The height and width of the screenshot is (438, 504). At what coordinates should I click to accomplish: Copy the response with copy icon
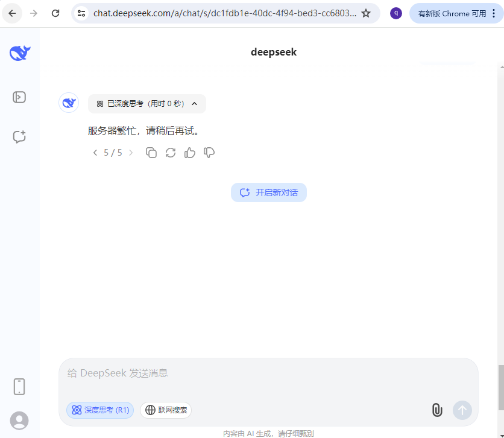[x=151, y=153]
